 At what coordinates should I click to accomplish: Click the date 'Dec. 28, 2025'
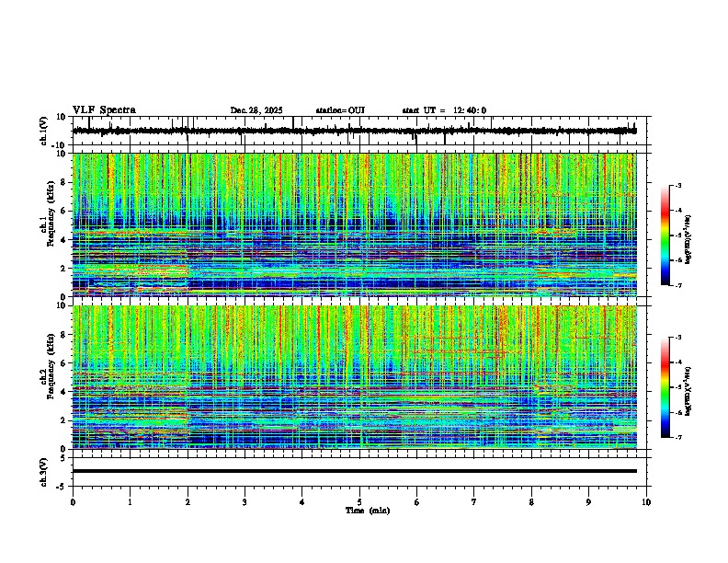[x=256, y=110]
